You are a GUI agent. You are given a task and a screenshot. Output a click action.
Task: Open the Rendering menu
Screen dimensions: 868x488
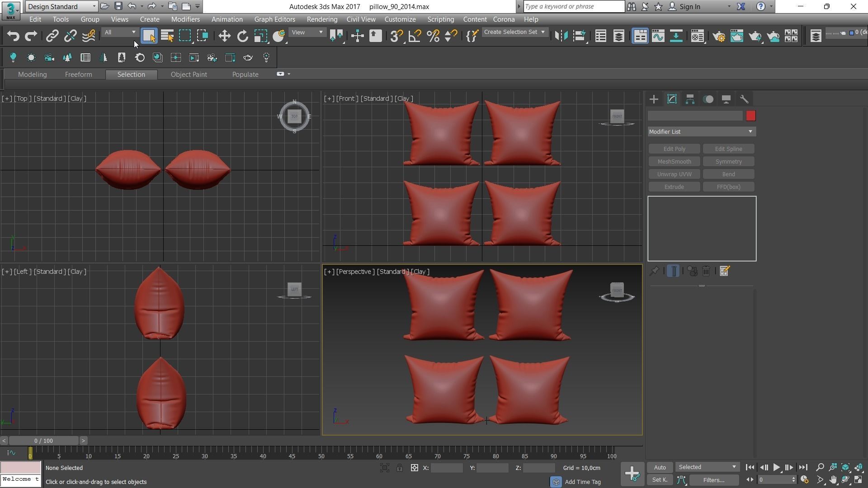coord(322,19)
